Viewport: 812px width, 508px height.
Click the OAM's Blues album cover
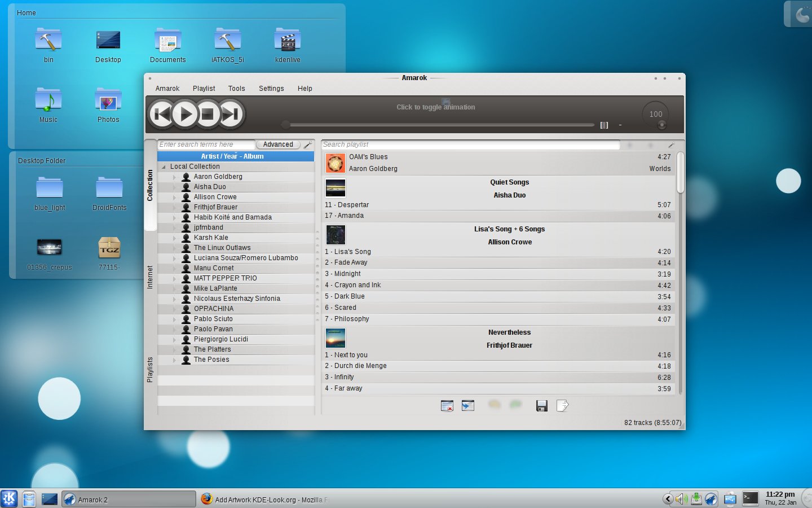click(335, 163)
